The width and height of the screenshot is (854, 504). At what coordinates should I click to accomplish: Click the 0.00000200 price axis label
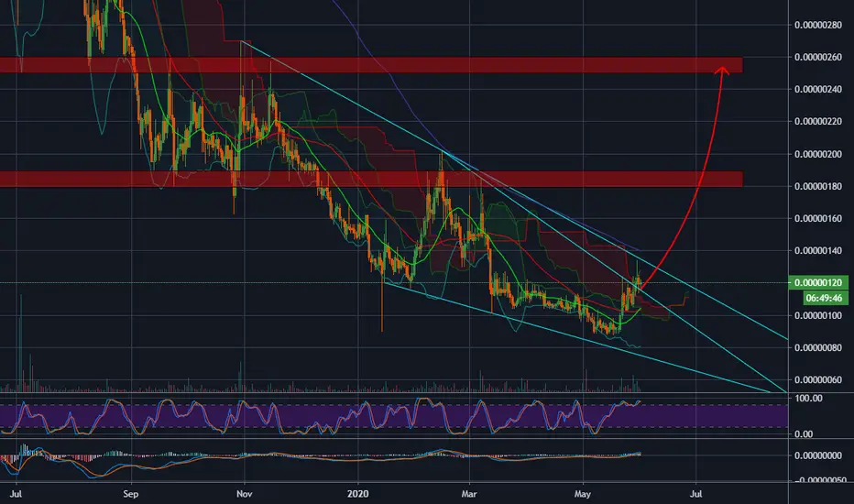click(817, 154)
